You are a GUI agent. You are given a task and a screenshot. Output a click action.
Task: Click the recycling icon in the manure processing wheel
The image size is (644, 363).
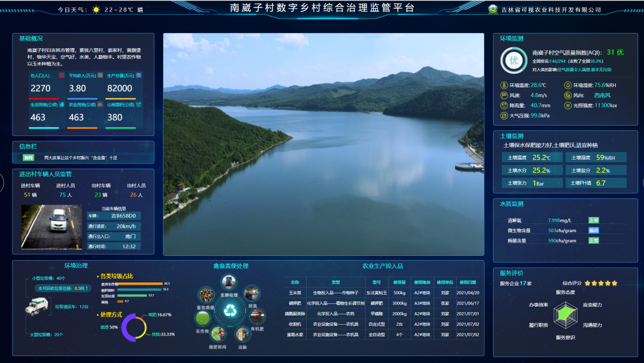tap(231, 311)
